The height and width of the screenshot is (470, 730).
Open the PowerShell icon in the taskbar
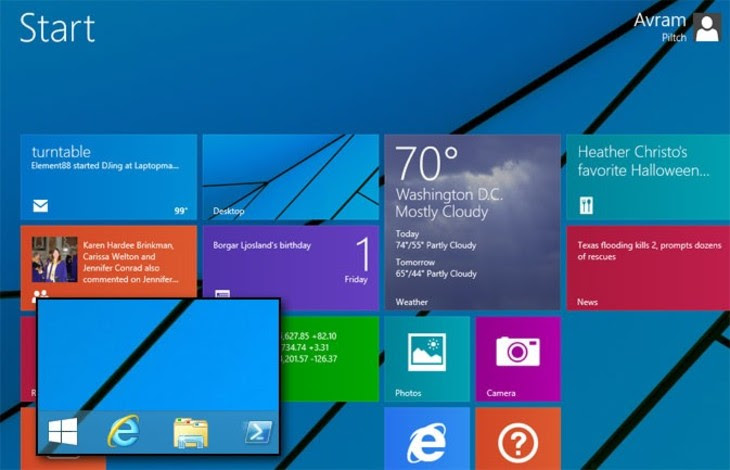(256, 432)
